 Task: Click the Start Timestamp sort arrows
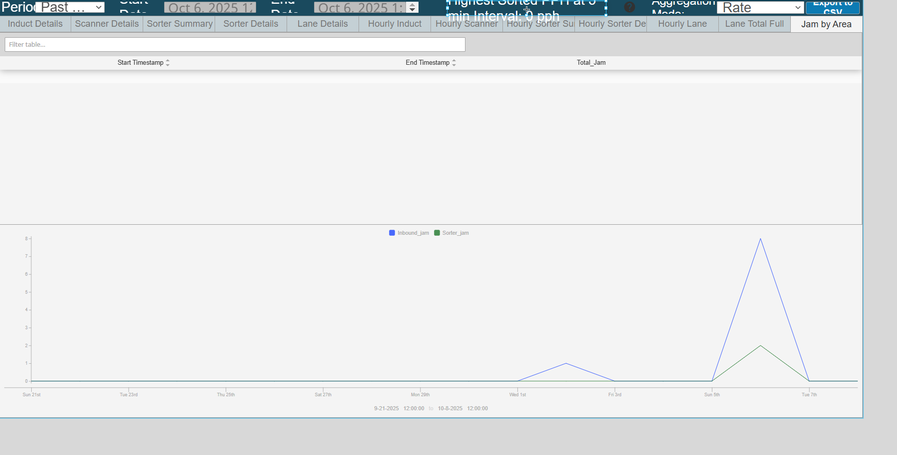[168, 63]
